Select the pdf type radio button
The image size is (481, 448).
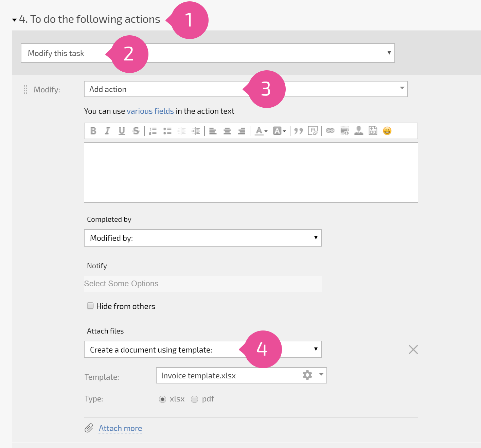194,399
